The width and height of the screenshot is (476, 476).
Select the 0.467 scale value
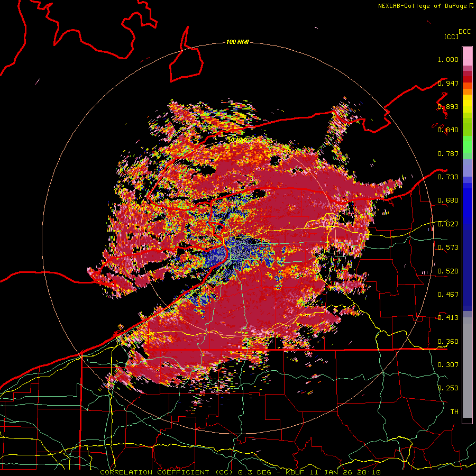coord(448,295)
